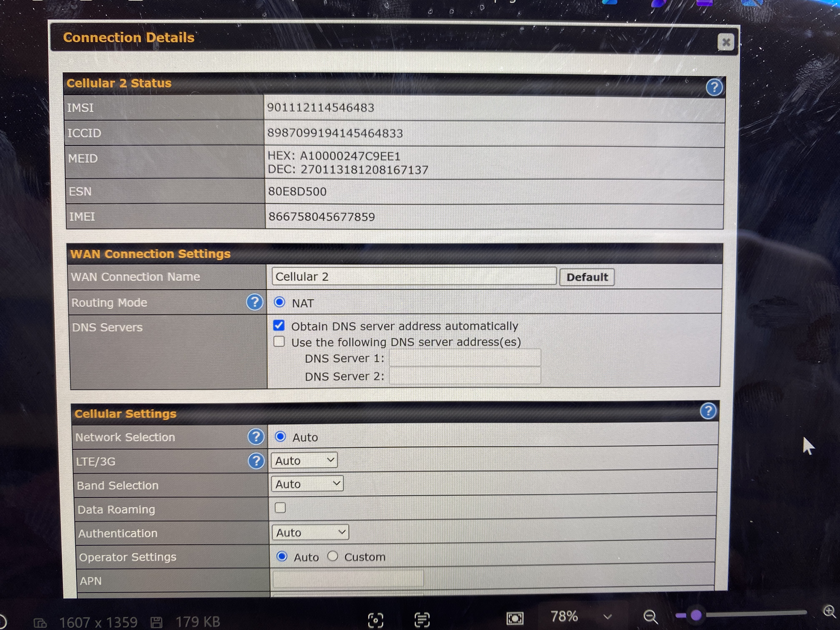Viewport: 840px width, 630px height.
Task: Open the LTE/3G Auto dropdown
Action: 304,460
